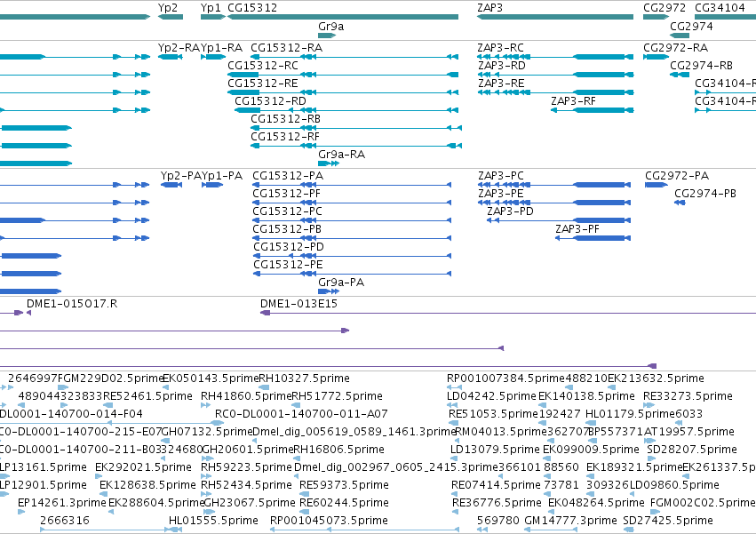Click EST RH41860.5prime

click(246, 396)
